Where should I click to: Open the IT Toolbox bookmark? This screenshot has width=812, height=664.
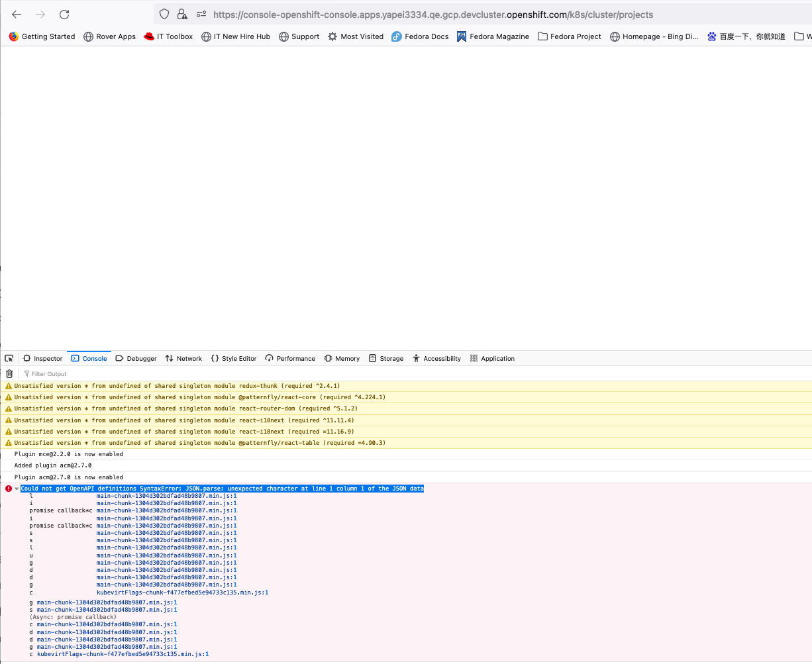(168, 36)
